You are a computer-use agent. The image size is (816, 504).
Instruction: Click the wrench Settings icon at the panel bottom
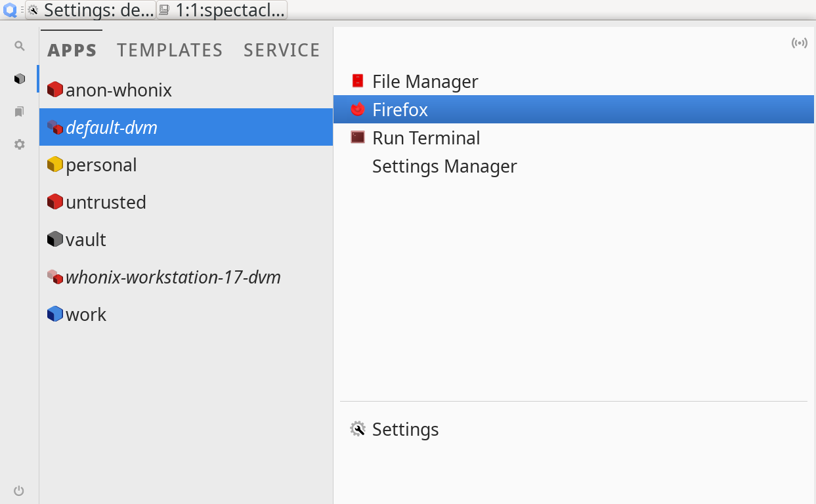tap(358, 429)
